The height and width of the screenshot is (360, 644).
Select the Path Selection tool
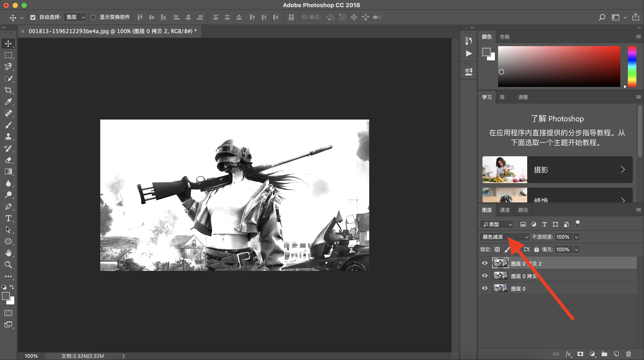click(x=8, y=230)
